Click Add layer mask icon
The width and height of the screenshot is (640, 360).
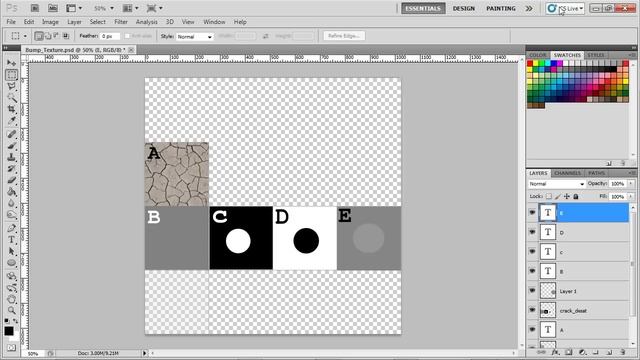[569, 352]
